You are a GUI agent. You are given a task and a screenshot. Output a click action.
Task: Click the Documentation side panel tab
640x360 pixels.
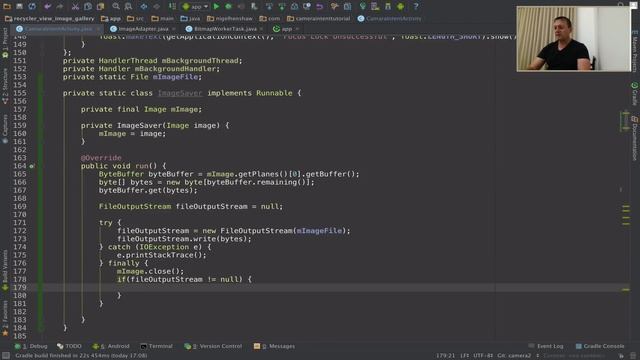click(x=635, y=138)
